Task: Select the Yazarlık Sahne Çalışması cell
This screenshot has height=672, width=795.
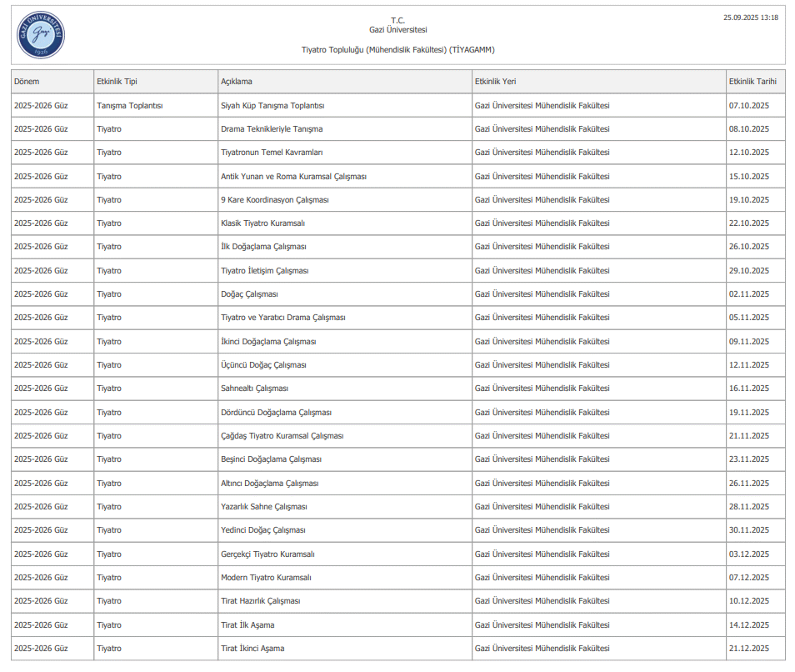Action: click(264, 507)
